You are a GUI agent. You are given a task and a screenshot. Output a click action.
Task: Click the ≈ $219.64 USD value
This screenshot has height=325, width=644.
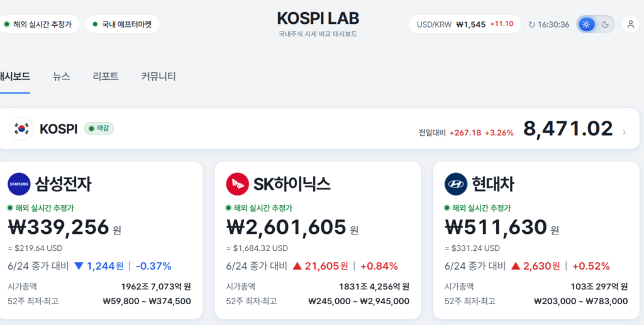pyautogui.click(x=35, y=248)
